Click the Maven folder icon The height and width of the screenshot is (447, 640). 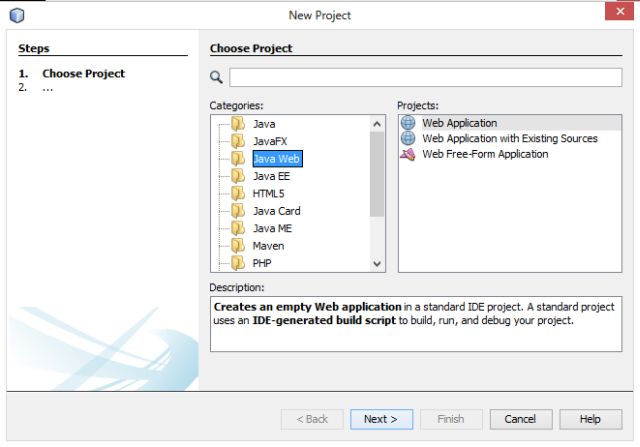tap(238, 246)
